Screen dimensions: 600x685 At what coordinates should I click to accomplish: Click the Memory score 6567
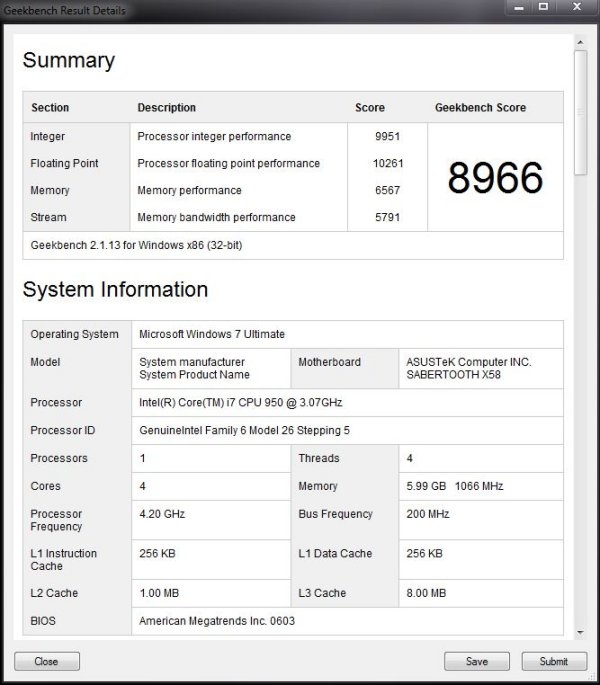click(387, 190)
